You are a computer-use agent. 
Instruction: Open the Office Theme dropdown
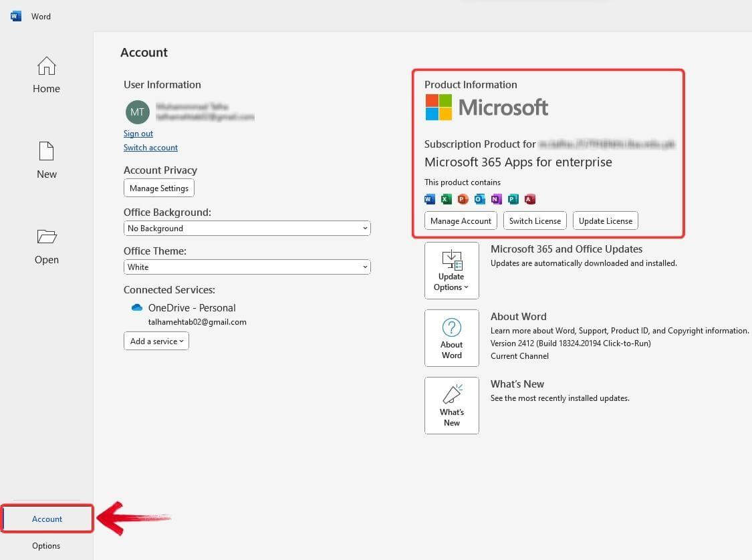tap(247, 267)
